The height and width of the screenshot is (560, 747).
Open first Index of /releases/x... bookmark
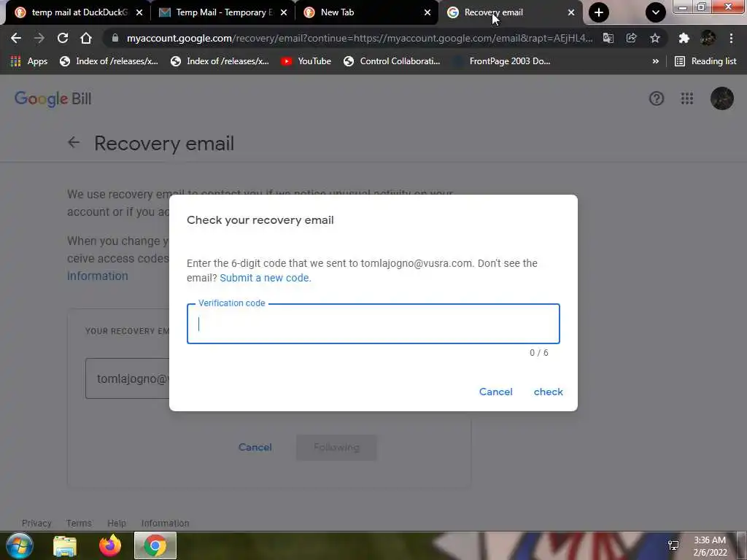point(109,61)
